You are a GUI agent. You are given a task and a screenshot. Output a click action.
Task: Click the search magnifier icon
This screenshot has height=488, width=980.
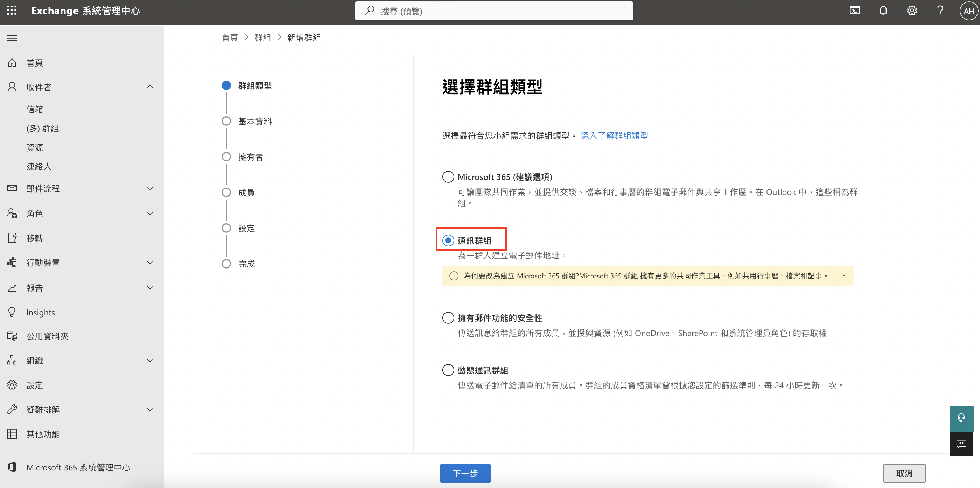(x=369, y=11)
